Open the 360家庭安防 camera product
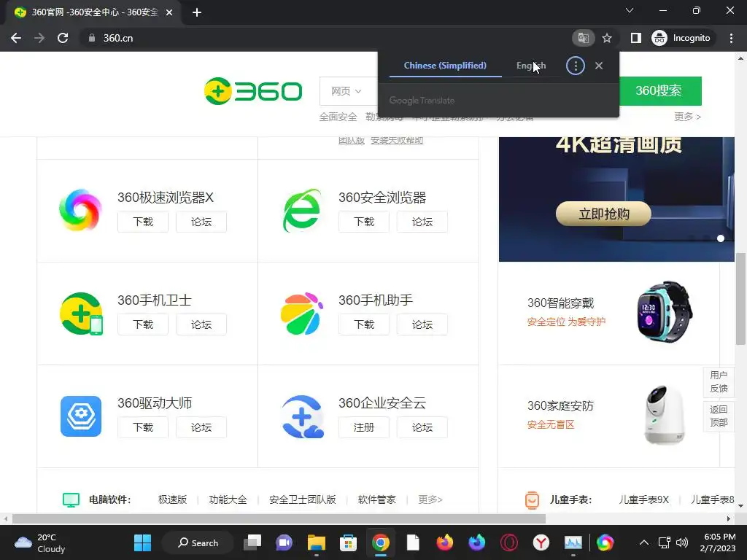This screenshot has height=560, width=747. point(665,415)
